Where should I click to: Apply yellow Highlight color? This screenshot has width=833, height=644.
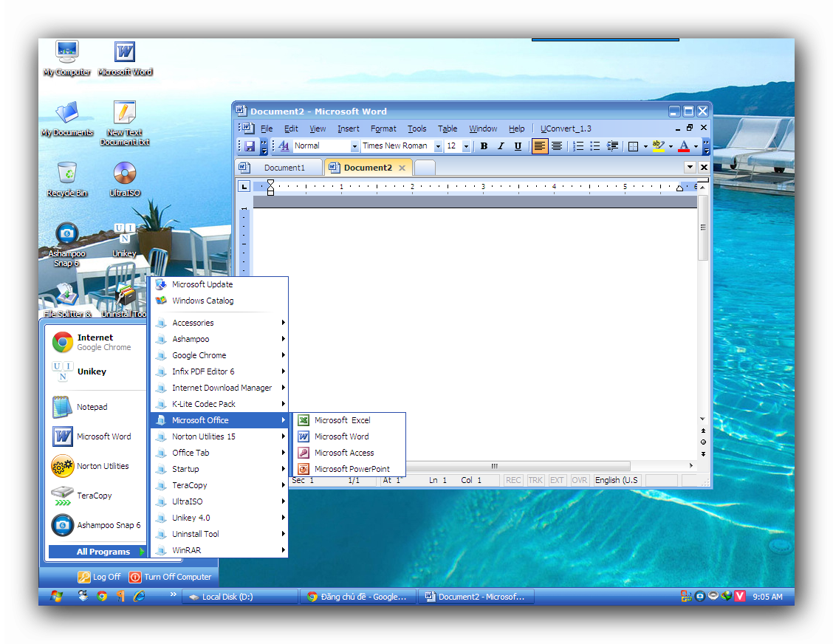tap(658, 146)
